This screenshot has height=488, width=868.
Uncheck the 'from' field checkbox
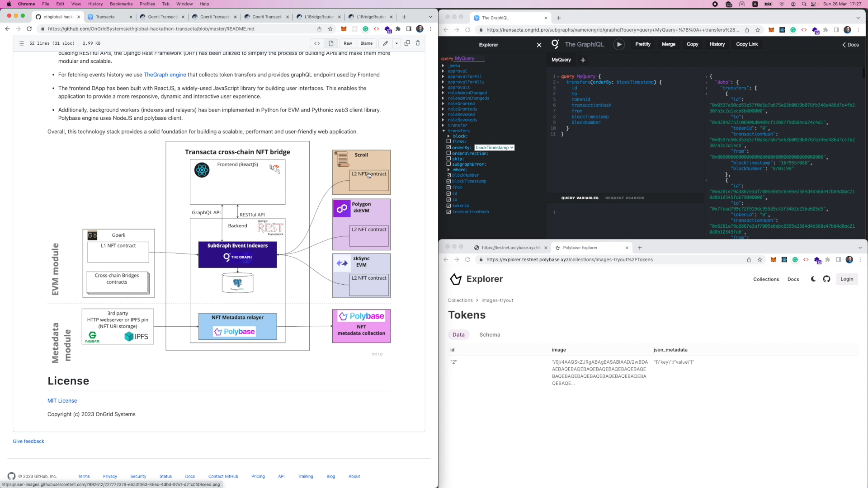448,187
